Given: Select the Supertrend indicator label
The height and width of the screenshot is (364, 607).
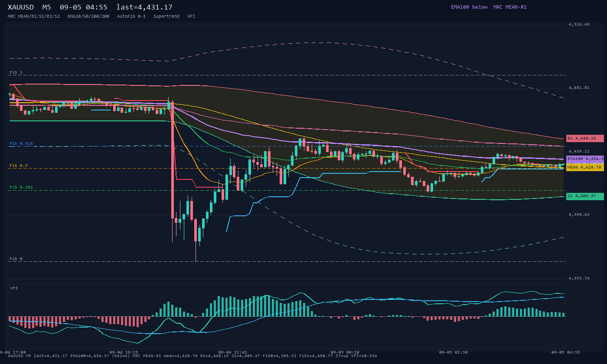Looking at the screenshot, I should click(166, 16).
